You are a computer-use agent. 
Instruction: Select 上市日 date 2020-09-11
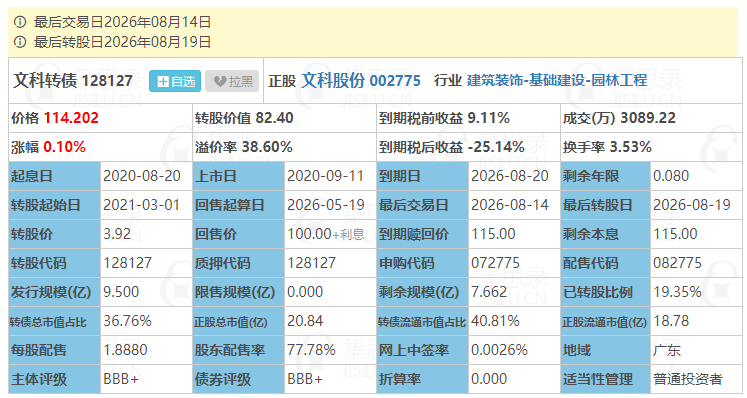325,176
